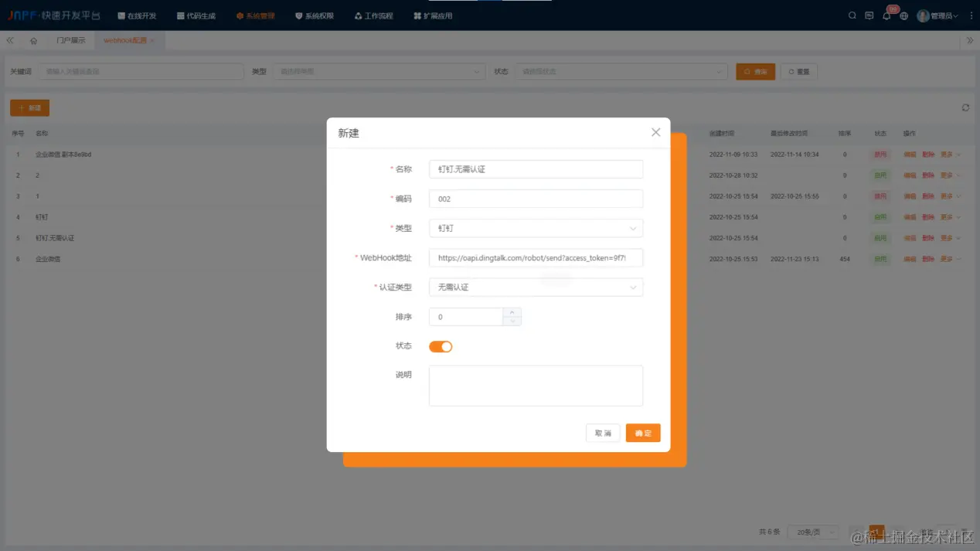Open the 在线开发 menu
Screen dimensions: 980x551
pyautogui.click(x=137, y=15)
